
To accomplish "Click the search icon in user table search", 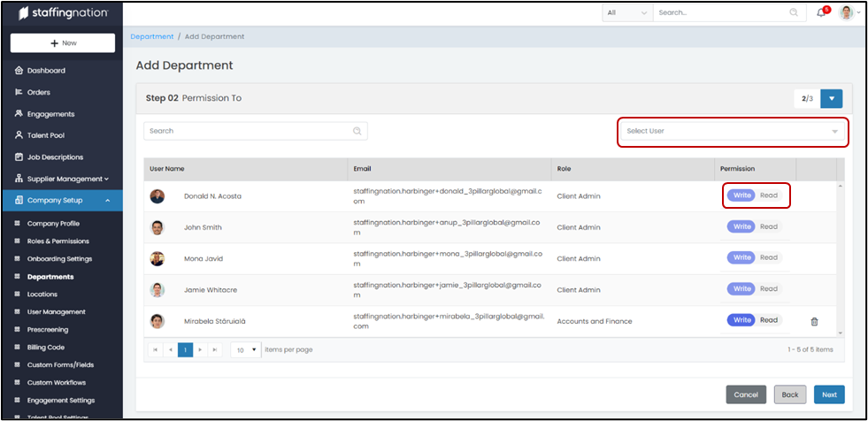I will point(357,131).
